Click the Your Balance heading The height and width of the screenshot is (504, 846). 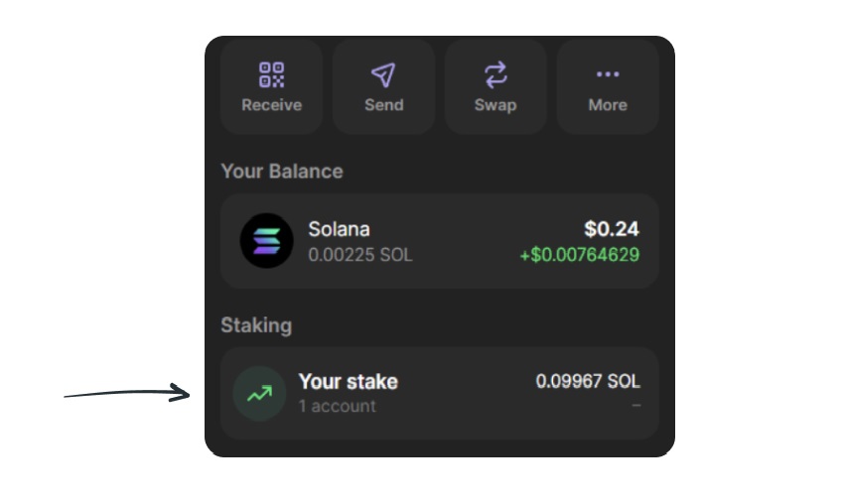(282, 171)
